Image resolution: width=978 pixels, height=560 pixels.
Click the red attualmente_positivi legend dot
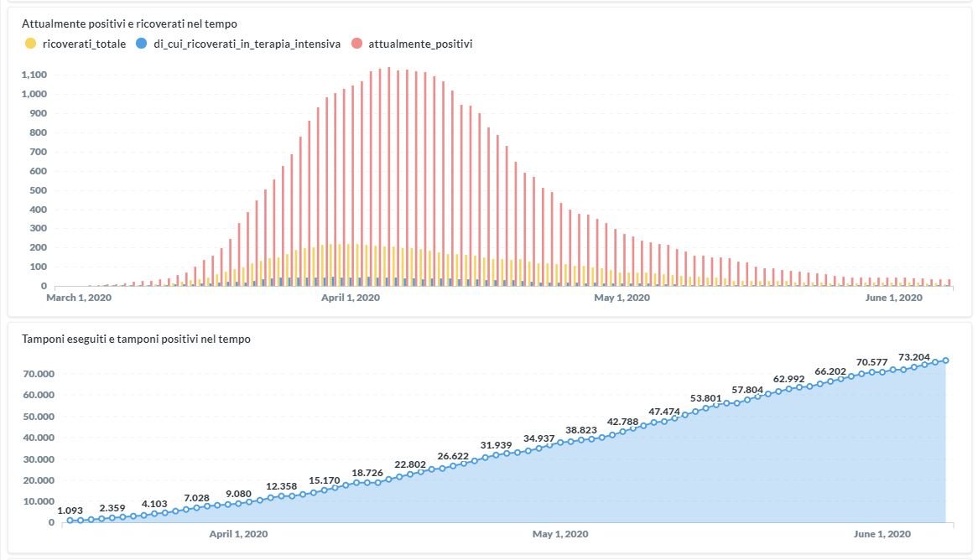356,44
